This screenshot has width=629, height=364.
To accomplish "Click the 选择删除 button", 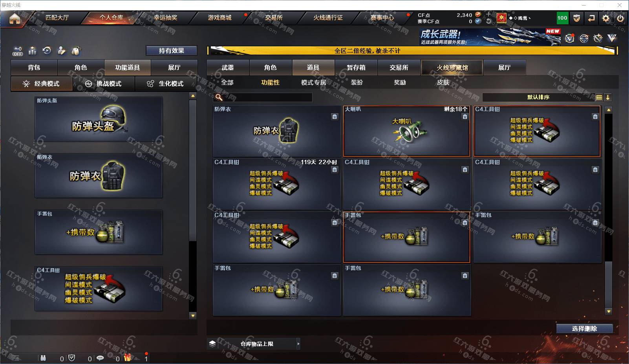I will pyautogui.click(x=584, y=329).
